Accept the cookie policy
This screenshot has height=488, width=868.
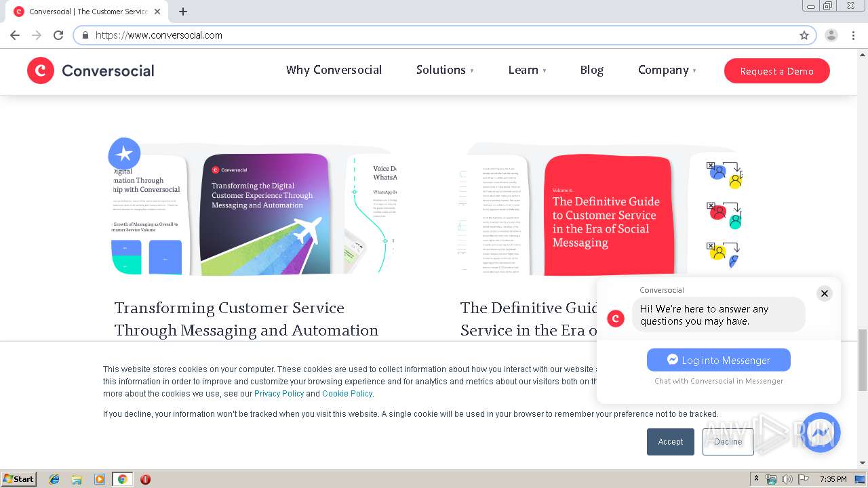pyautogui.click(x=671, y=441)
